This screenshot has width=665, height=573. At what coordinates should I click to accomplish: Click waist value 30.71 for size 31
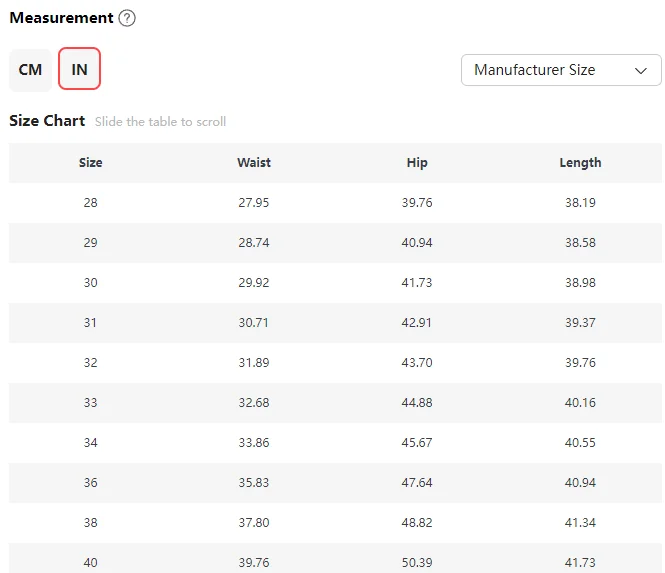(x=254, y=322)
